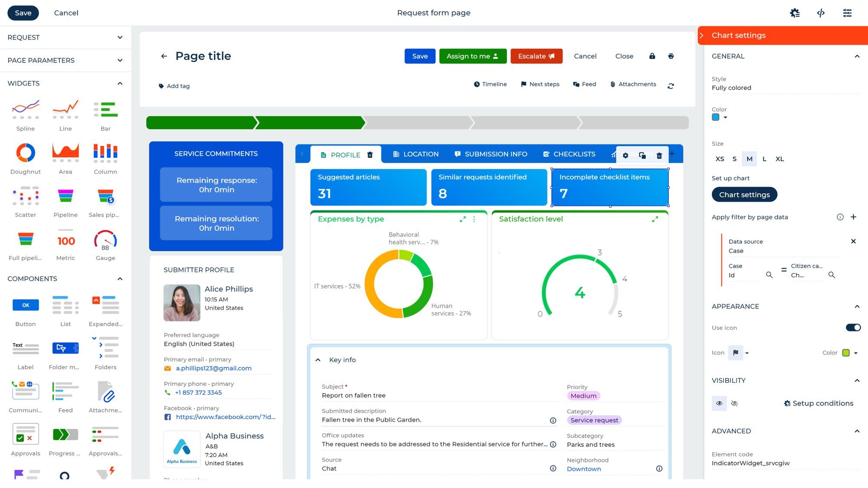
Task: Choose size XL for the chart
Action: click(779, 159)
